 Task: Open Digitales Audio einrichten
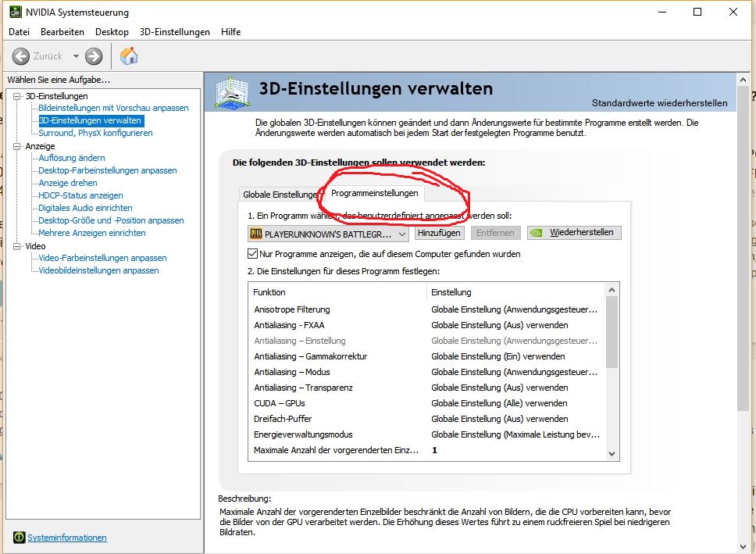pyautogui.click(x=85, y=208)
